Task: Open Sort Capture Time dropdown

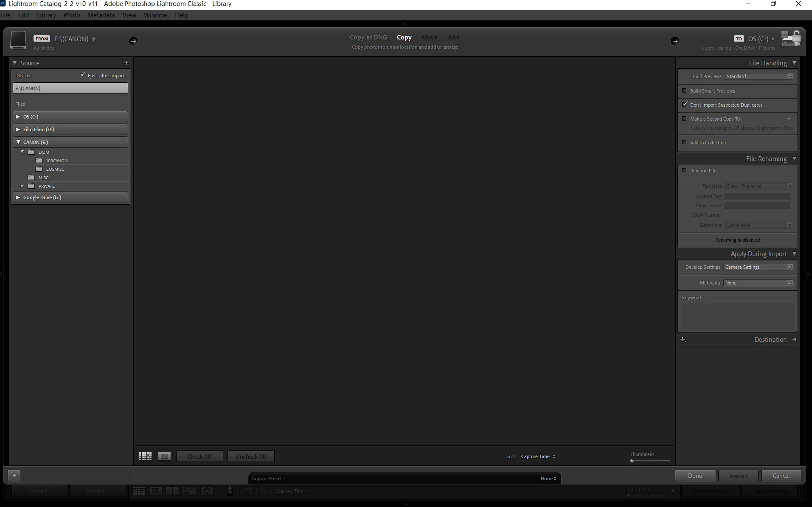Action: [x=538, y=456]
